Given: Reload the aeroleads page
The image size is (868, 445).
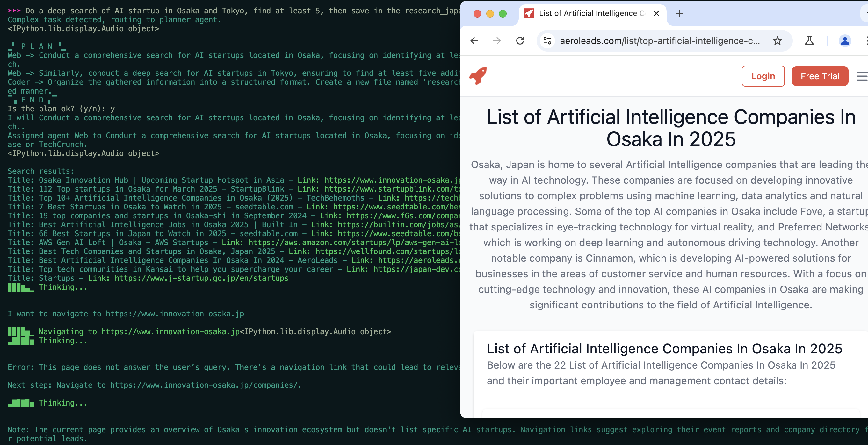Looking at the screenshot, I should (520, 41).
